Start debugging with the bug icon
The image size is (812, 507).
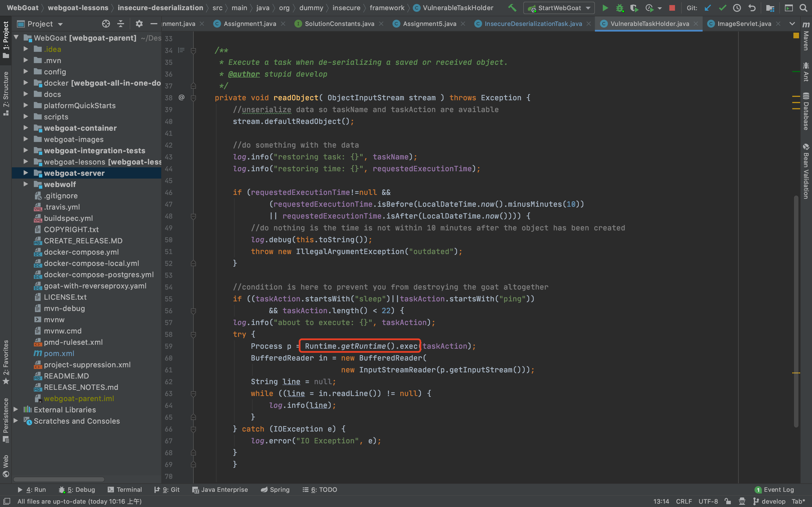[619, 8]
